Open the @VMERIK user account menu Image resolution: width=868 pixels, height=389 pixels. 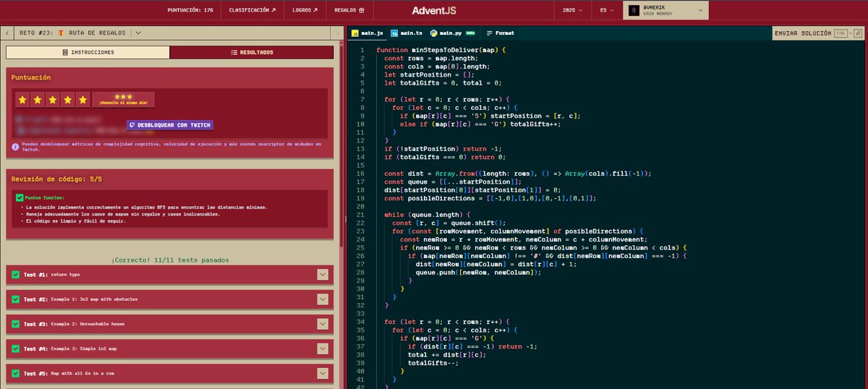[x=665, y=11]
